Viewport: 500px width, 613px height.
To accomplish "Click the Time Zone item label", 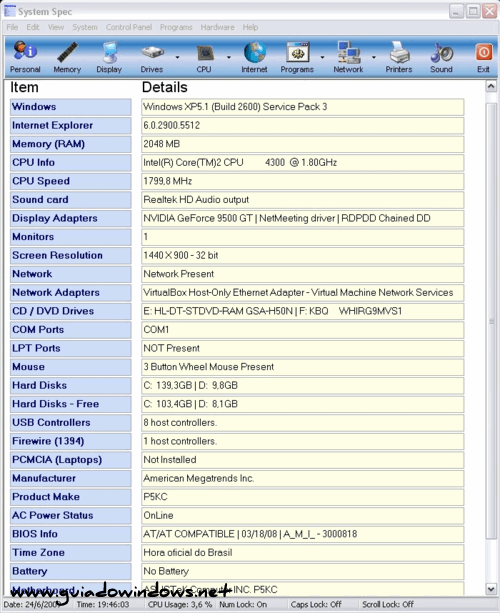I will pos(71,553).
